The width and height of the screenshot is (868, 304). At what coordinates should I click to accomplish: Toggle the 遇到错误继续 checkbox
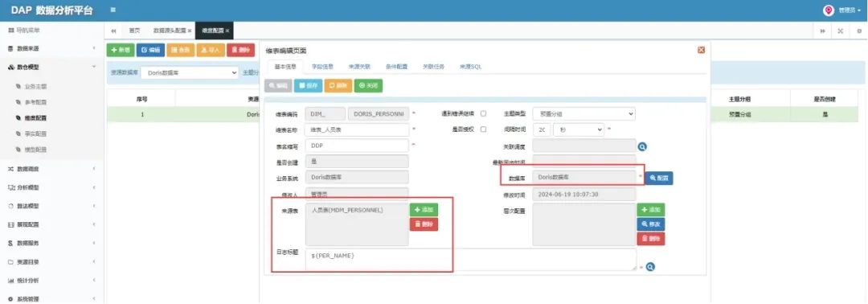(483, 113)
